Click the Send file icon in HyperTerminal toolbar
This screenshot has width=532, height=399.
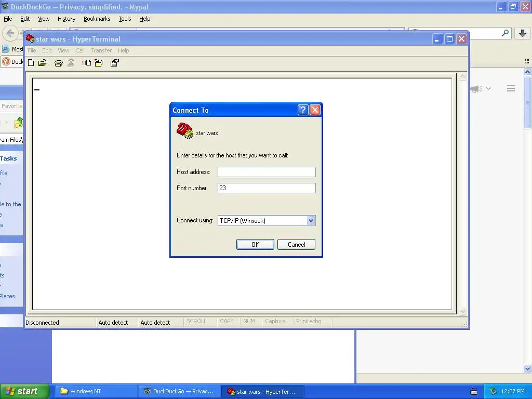coord(87,63)
